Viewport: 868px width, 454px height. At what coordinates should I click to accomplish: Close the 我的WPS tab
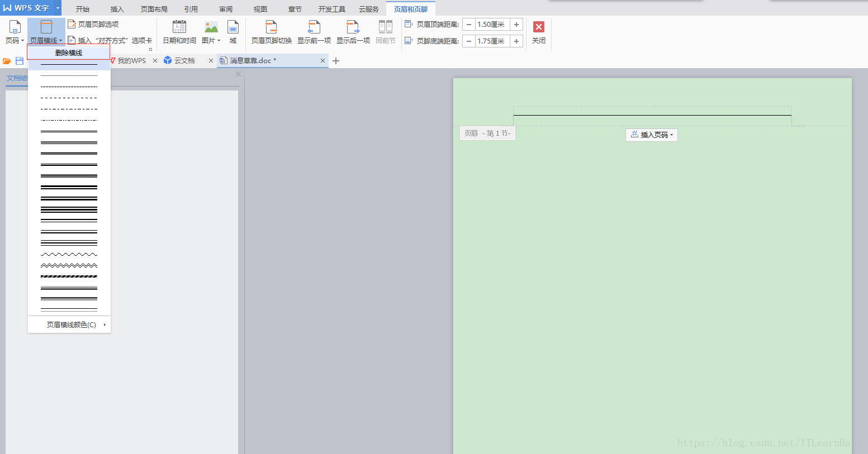[x=155, y=61]
